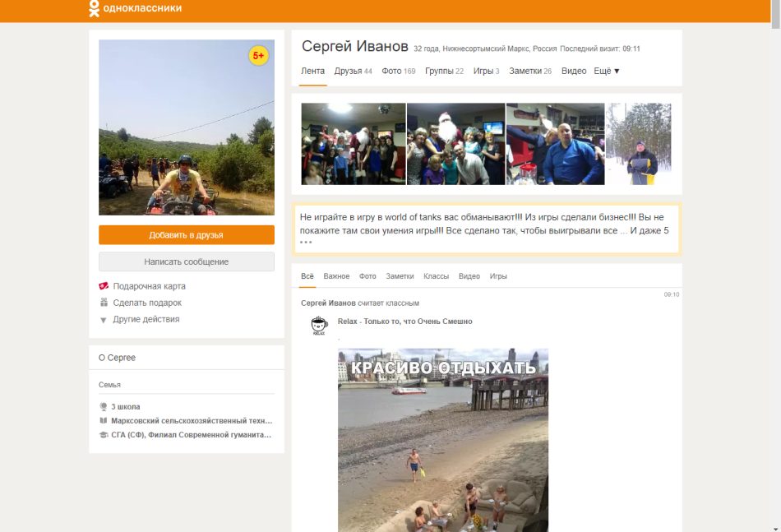Open the Друзья tab

[x=353, y=72]
